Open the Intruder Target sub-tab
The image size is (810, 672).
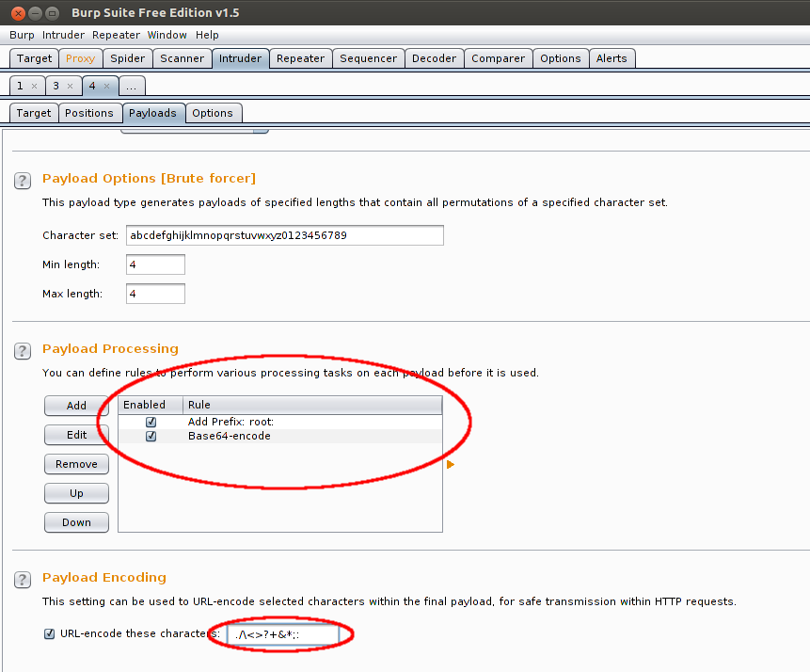(x=34, y=113)
